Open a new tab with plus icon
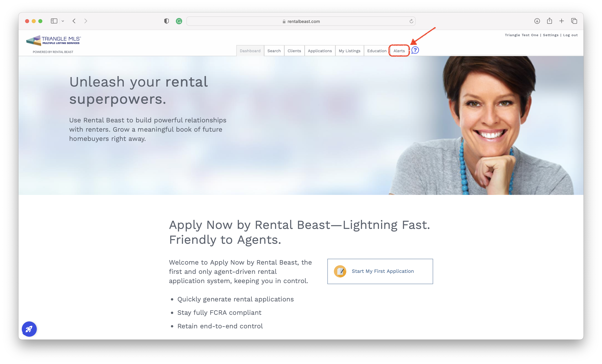602x364 pixels. [562, 21]
